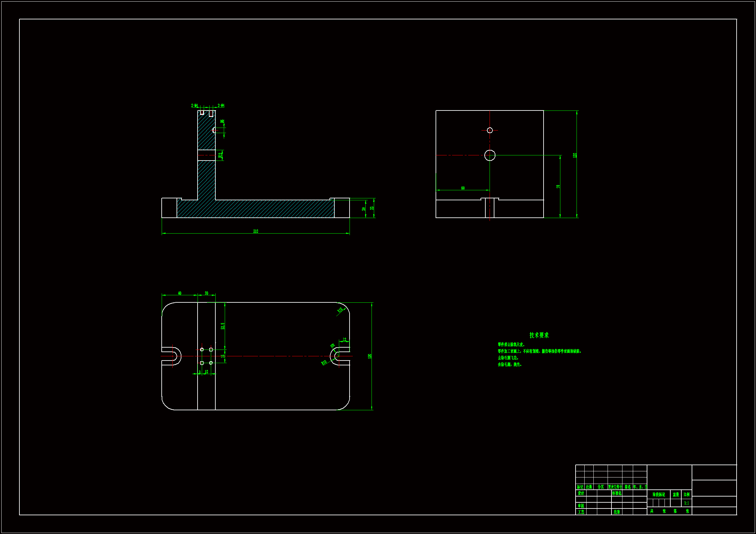Click the 技术要求 technical requirements heading

pos(539,335)
